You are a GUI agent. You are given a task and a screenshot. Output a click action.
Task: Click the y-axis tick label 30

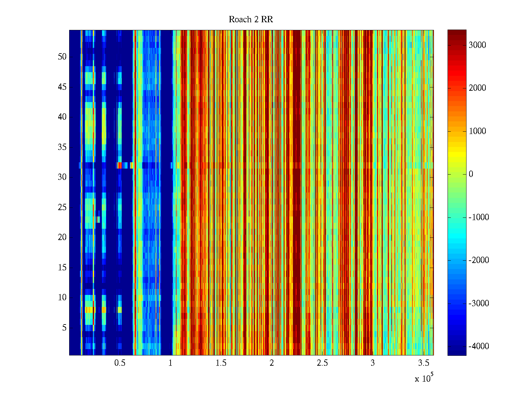point(62,177)
